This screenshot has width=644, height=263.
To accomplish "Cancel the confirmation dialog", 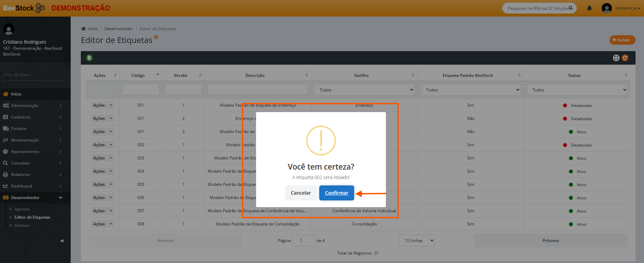I will pyautogui.click(x=301, y=193).
